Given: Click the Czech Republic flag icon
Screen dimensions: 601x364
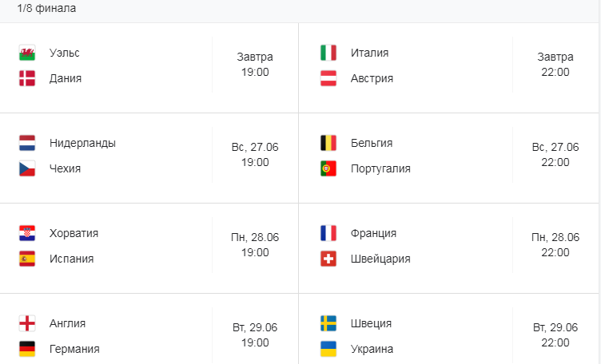Looking at the screenshot, I should (27, 168).
